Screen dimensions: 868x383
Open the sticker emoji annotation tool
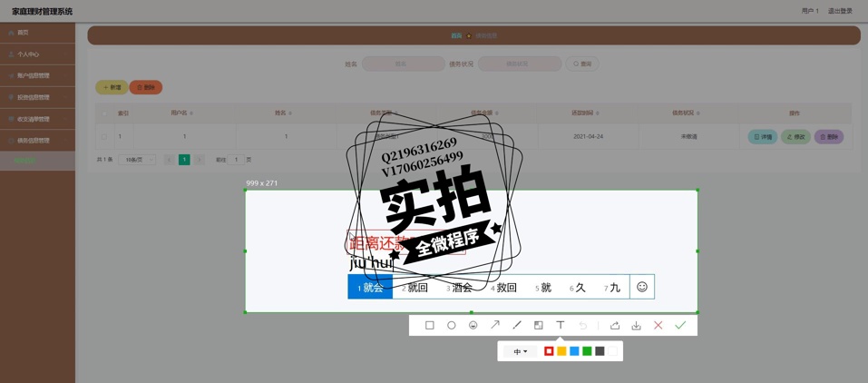click(x=473, y=325)
